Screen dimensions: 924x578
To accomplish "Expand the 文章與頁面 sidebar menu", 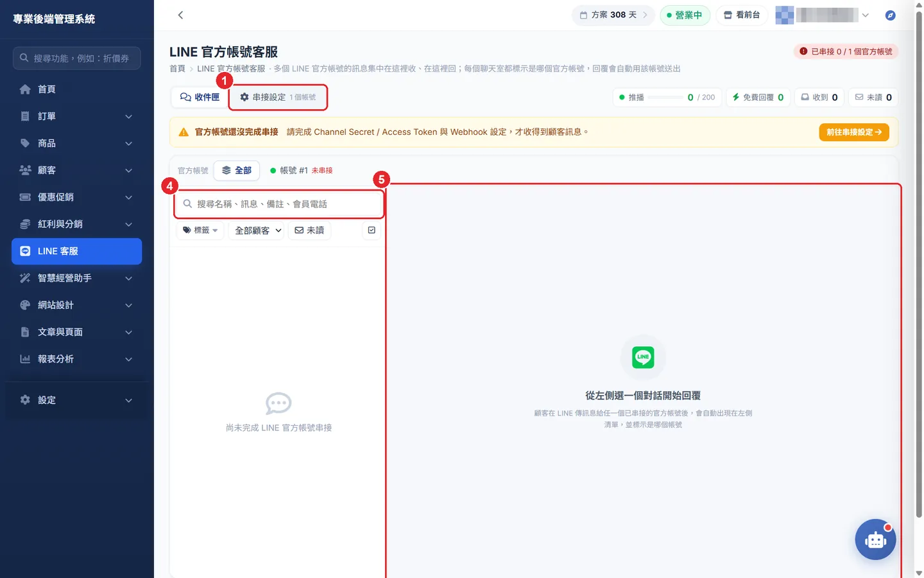I will [76, 332].
